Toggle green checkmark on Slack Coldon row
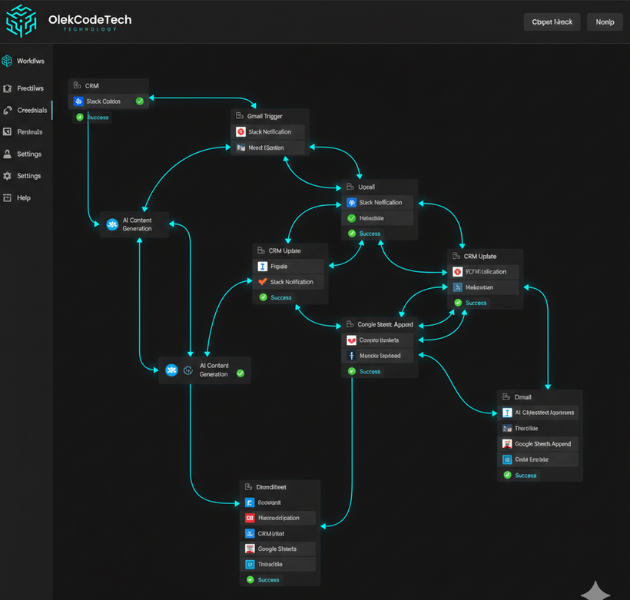This screenshot has height=600, width=630. [x=139, y=101]
